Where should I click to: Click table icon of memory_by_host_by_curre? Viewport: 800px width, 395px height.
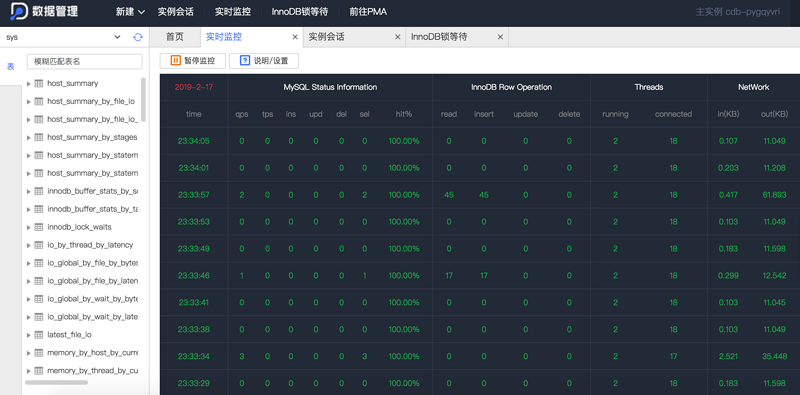(39, 353)
